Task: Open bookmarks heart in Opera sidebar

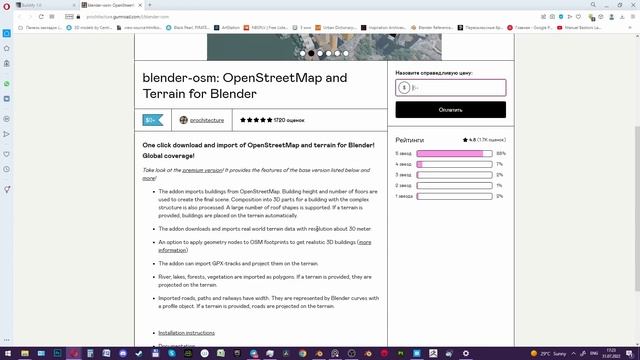Action: (x=7, y=154)
